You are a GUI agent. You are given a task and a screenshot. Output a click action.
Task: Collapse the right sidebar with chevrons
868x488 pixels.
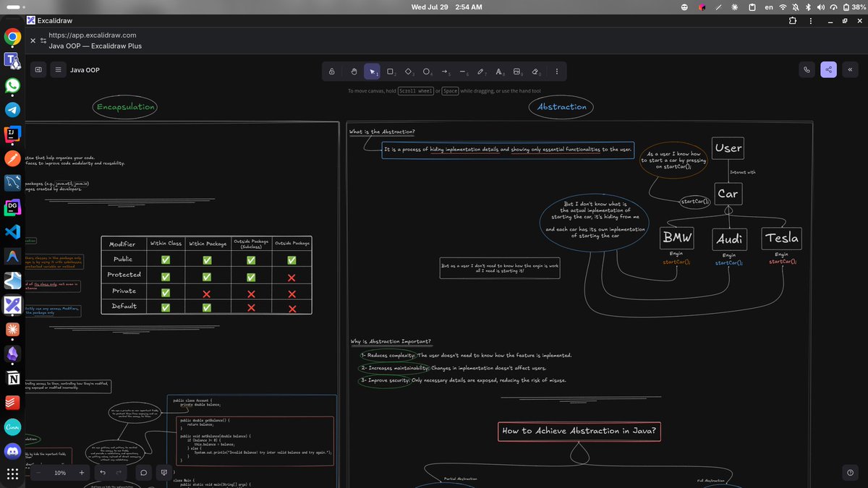tap(850, 70)
